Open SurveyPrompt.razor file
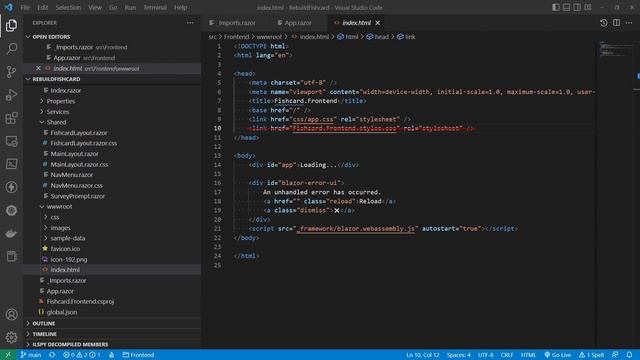 click(78, 196)
